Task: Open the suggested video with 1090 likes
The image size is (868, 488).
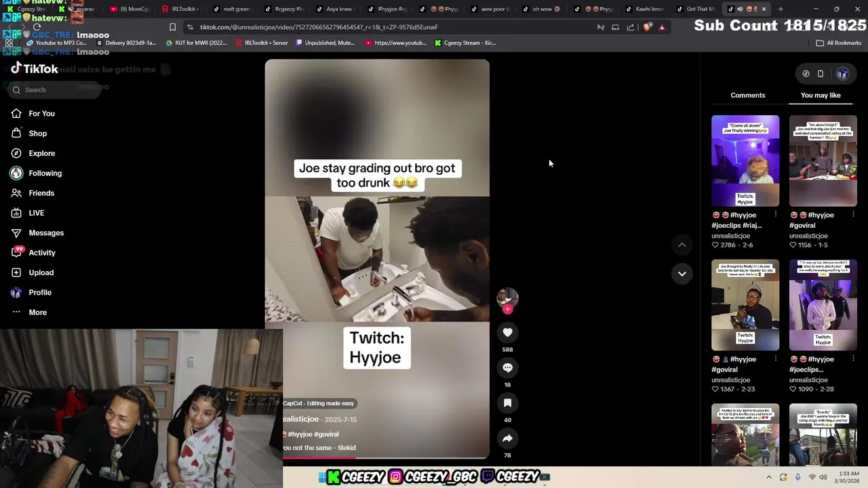Action: (x=823, y=305)
